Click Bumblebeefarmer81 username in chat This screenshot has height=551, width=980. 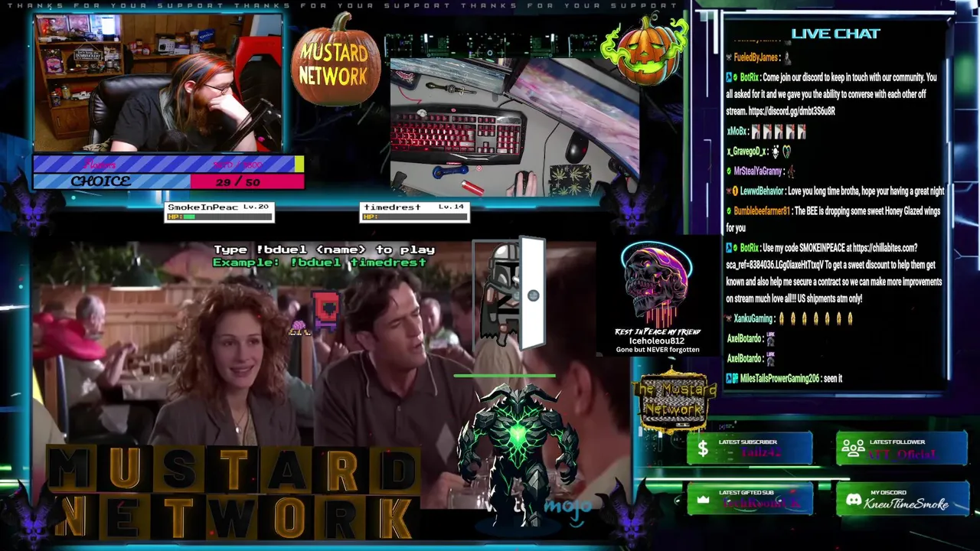[x=761, y=211]
